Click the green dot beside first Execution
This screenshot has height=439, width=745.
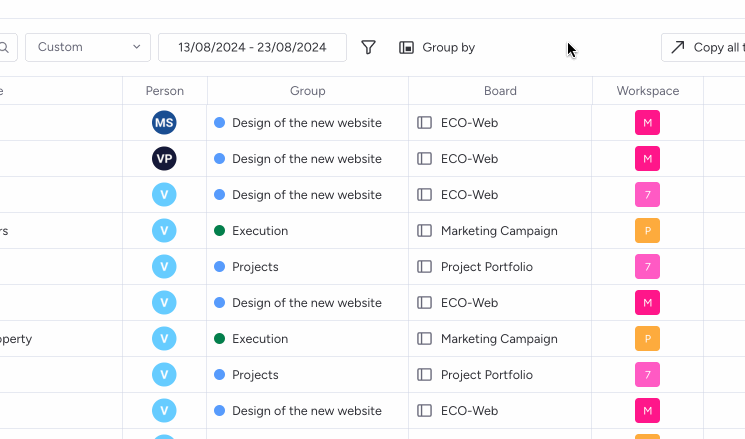(220, 230)
